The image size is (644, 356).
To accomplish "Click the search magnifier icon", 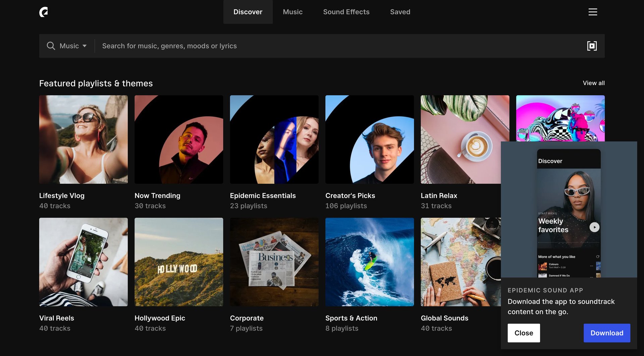I will point(51,46).
